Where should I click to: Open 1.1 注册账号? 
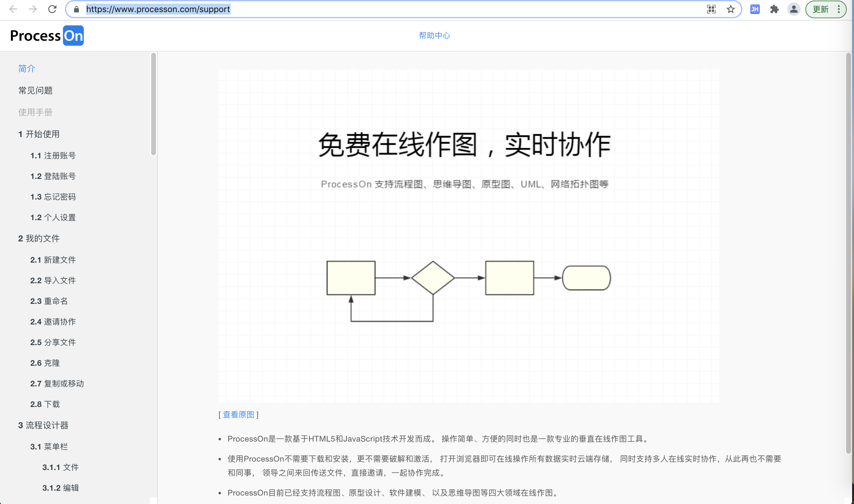53,156
